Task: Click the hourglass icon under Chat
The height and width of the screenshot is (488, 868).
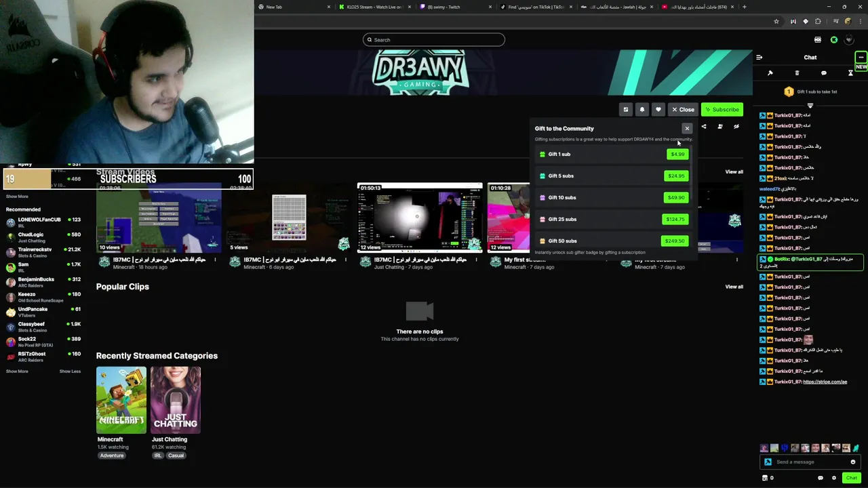Action: tap(850, 73)
